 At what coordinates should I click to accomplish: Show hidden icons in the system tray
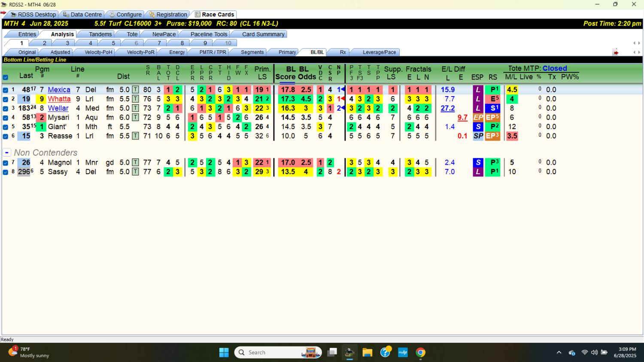(559, 353)
